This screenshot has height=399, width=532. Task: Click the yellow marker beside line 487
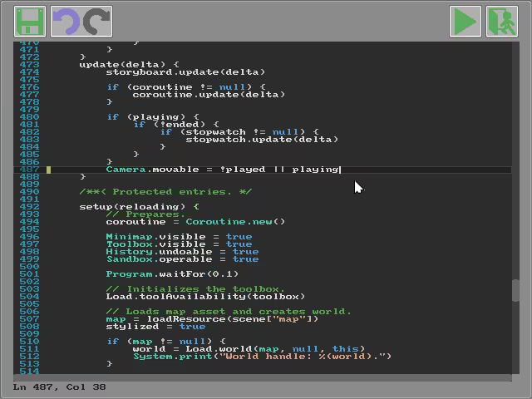(x=49, y=170)
